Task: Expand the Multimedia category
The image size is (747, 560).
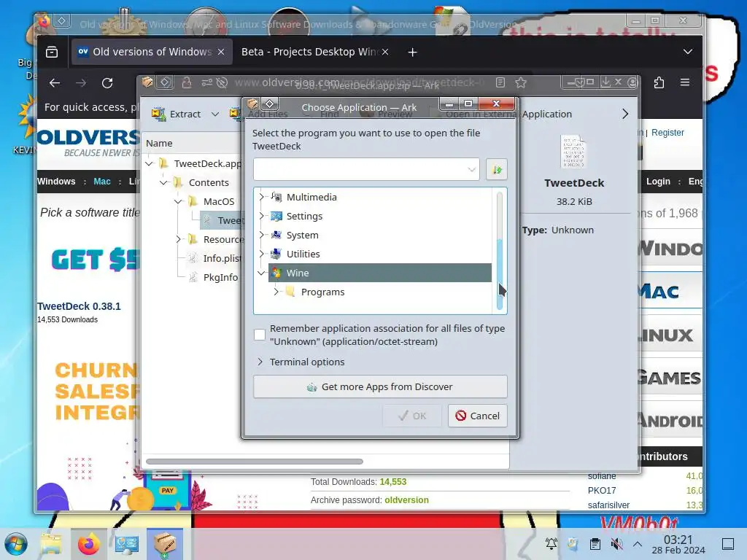Action: click(261, 197)
